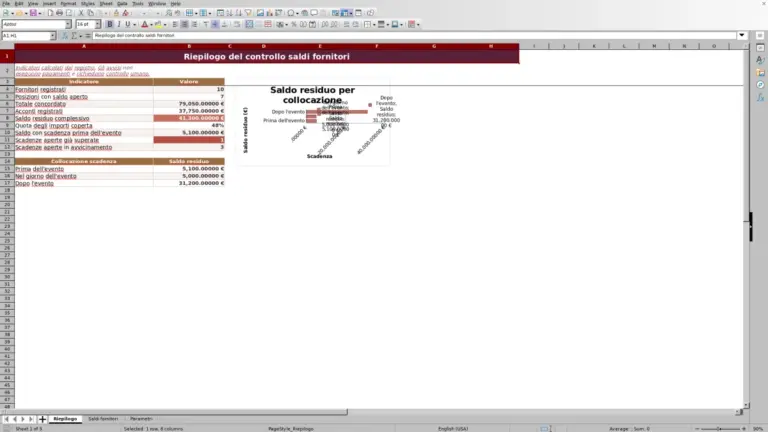Select cell 'Dopo l'evento' in table
The height and width of the screenshot is (432, 768).
pyautogui.click(x=84, y=183)
